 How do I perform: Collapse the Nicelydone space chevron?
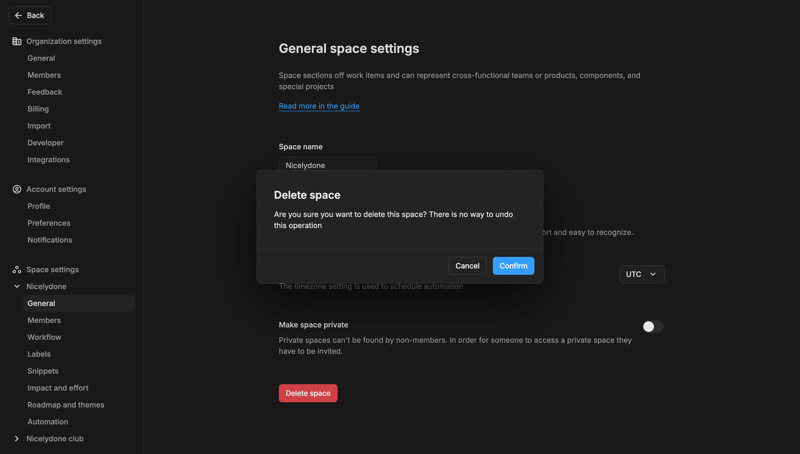[17, 287]
